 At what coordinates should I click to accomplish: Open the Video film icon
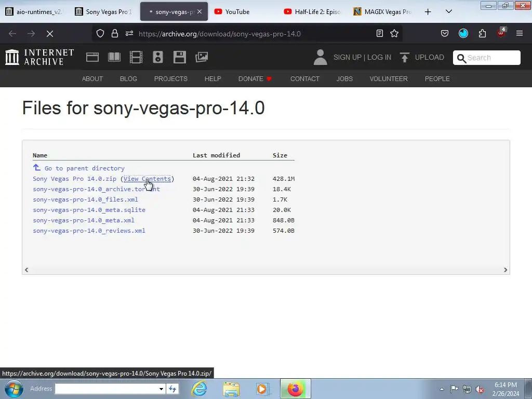point(136,57)
